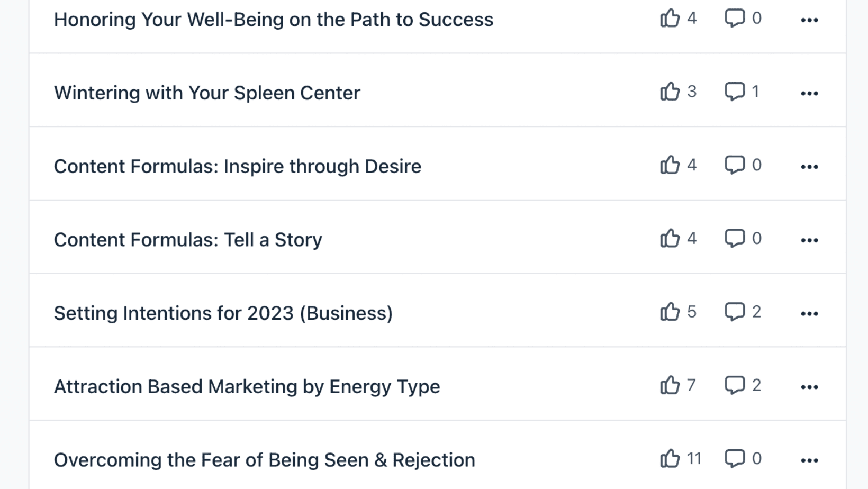Open more options for Overcoming the Fear post
Viewport: 868px width, 489px height.
point(809,460)
